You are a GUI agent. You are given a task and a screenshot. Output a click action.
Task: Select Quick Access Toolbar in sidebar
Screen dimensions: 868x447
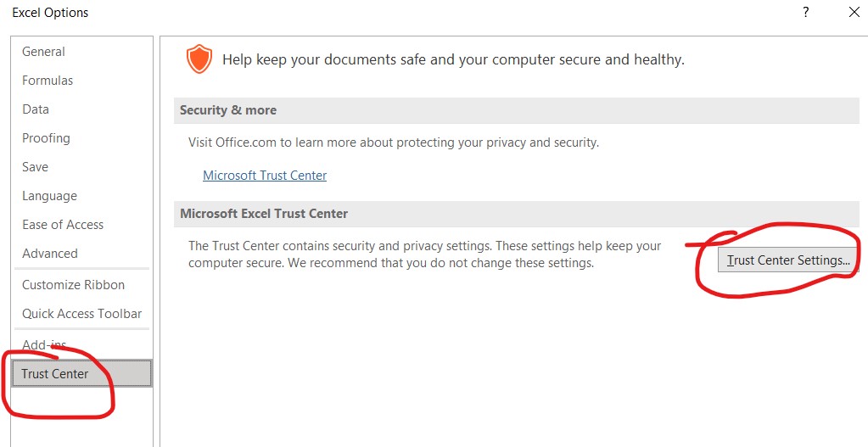(82, 314)
